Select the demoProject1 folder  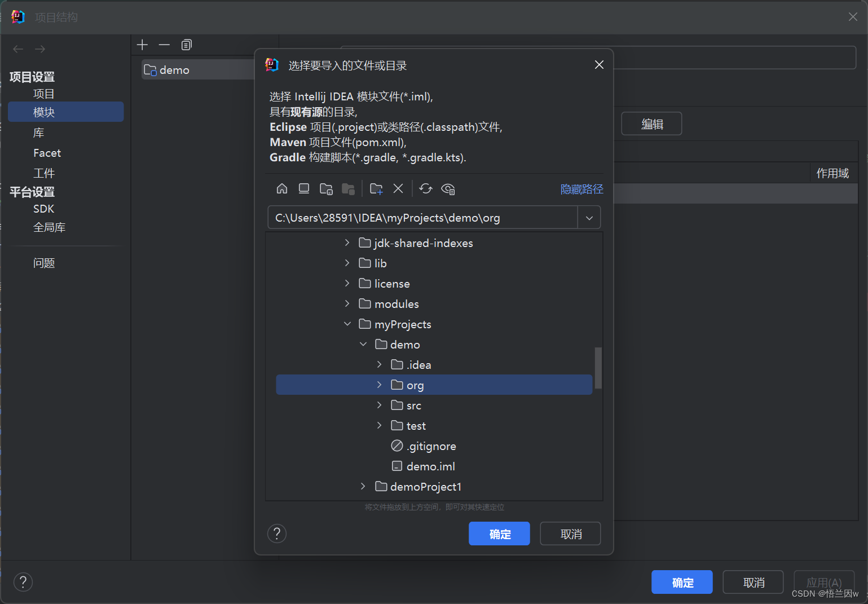[434, 486]
